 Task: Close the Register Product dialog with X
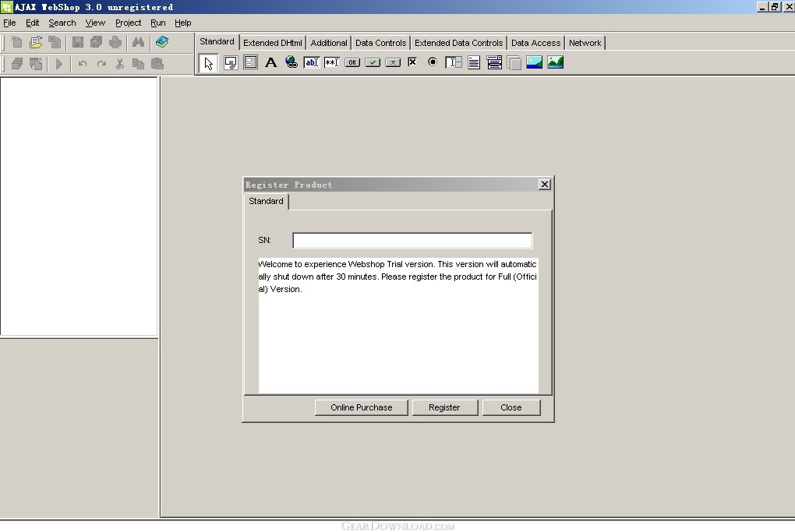click(x=545, y=185)
